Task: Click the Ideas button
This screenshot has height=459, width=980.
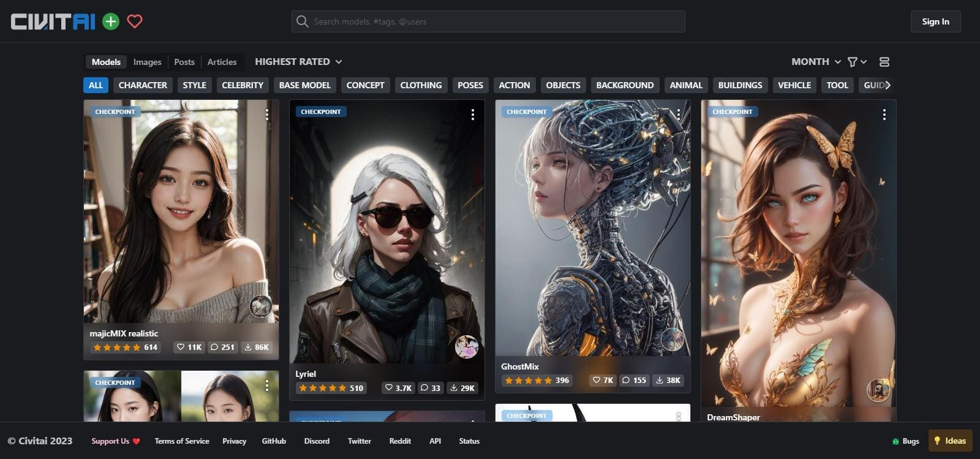Action: (950, 441)
